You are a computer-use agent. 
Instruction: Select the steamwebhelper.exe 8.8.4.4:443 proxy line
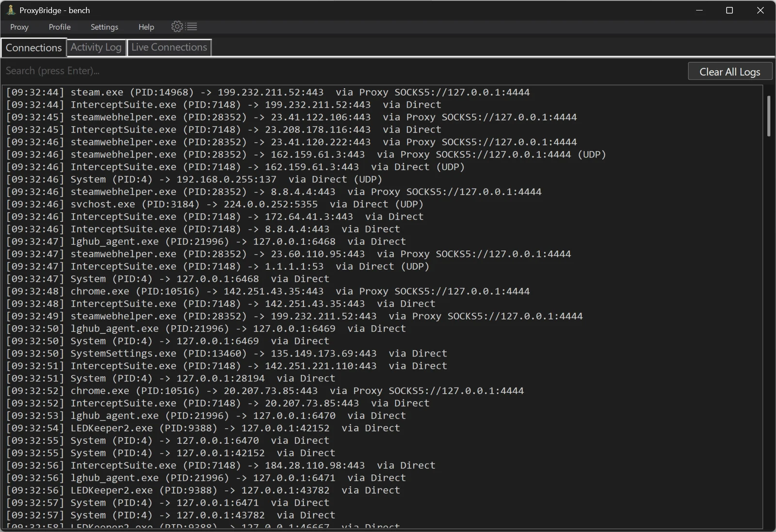tap(274, 192)
